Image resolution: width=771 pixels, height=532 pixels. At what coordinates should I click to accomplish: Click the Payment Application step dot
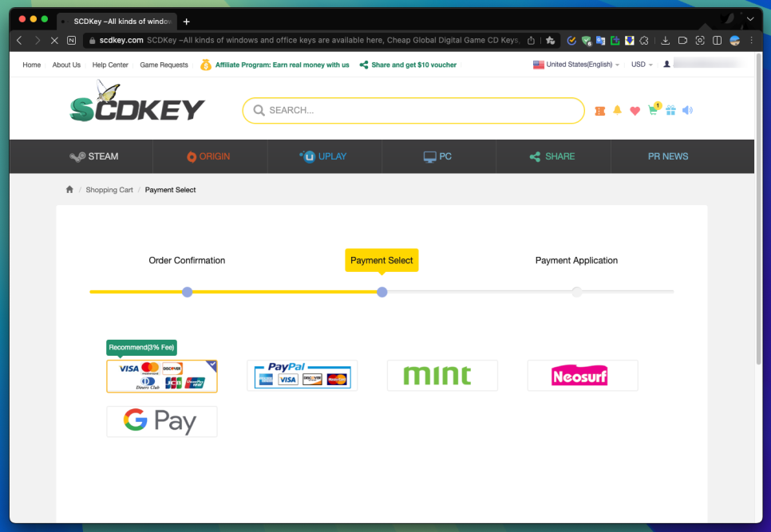577,292
